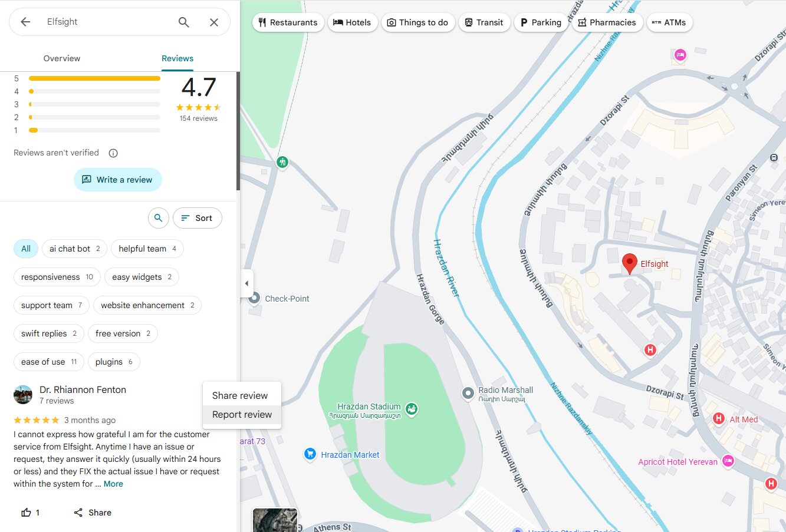Viewport: 786px width, 532px height.
Task: Select the Hrazdan Market shopping marker
Action: [x=310, y=454]
